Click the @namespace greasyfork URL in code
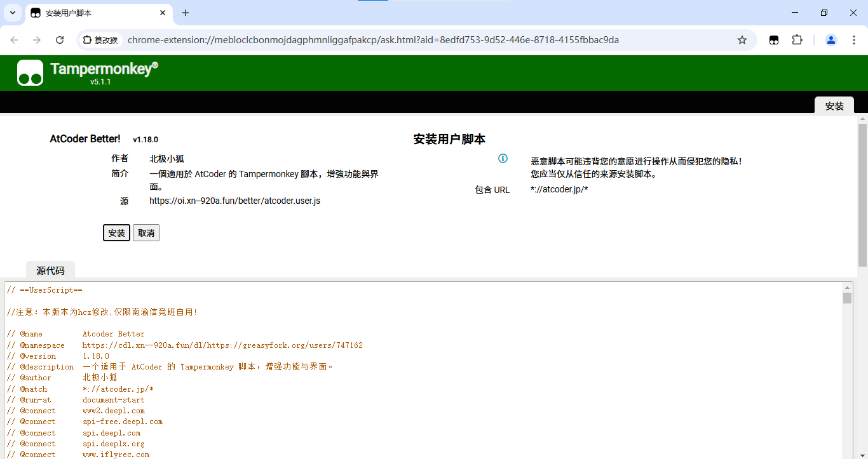 tap(222, 345)
